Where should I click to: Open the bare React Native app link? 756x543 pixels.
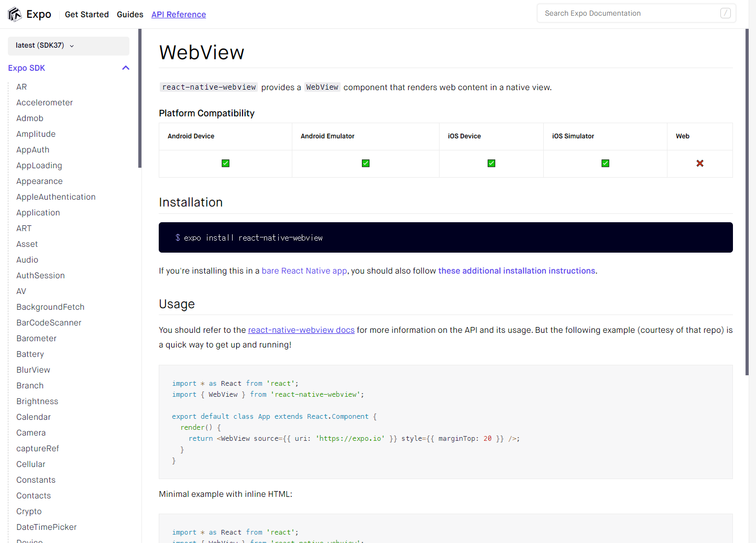pos(304,271)
